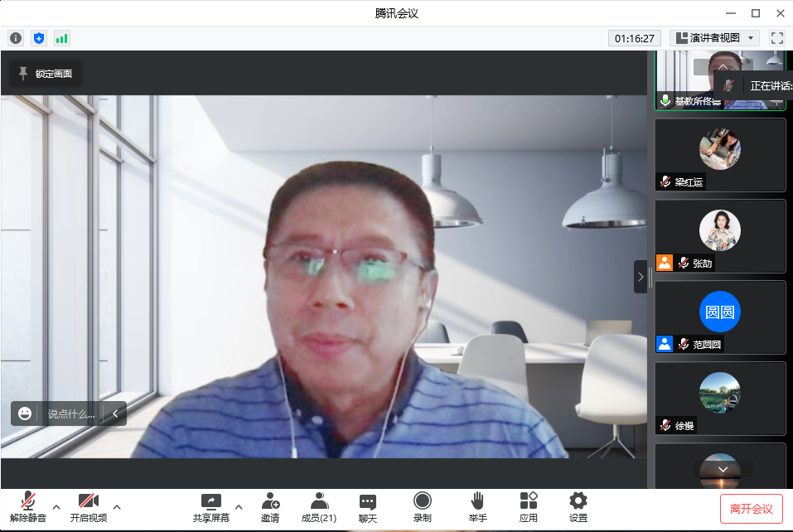Open the 成员(21) members list
This screenshot has width=793, height=532.
pyautogui.click(x=318, y=506)
